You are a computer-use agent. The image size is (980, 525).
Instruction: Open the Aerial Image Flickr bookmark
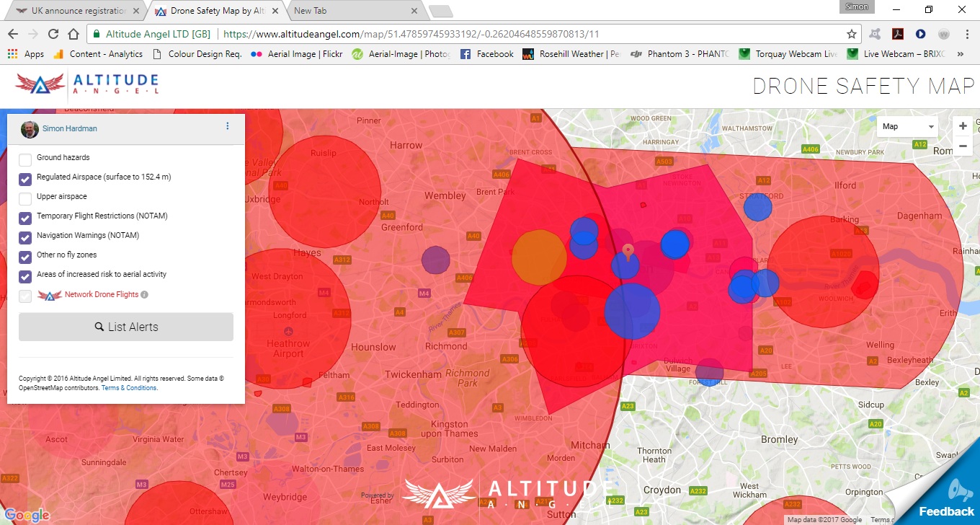[x=296, y=54]
